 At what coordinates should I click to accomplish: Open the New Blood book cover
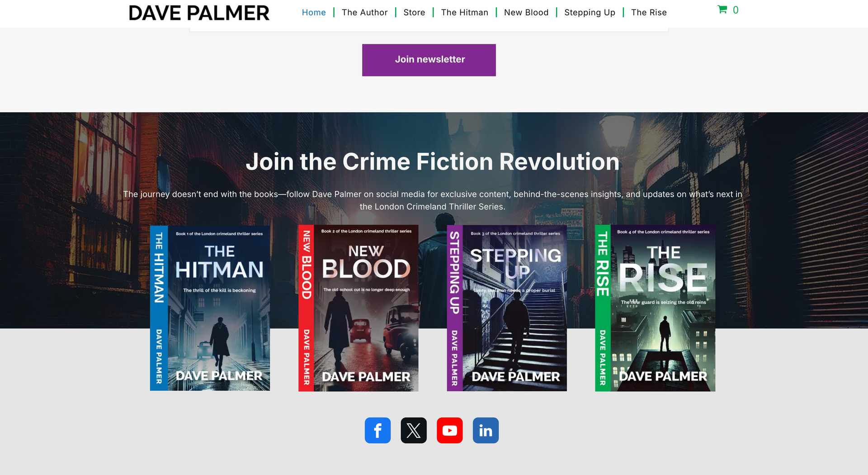click(358, 308)
